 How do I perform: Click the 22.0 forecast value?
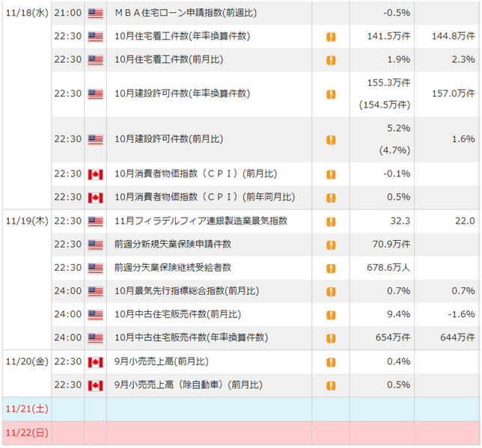pyautogui.click(x=465, y=221)
